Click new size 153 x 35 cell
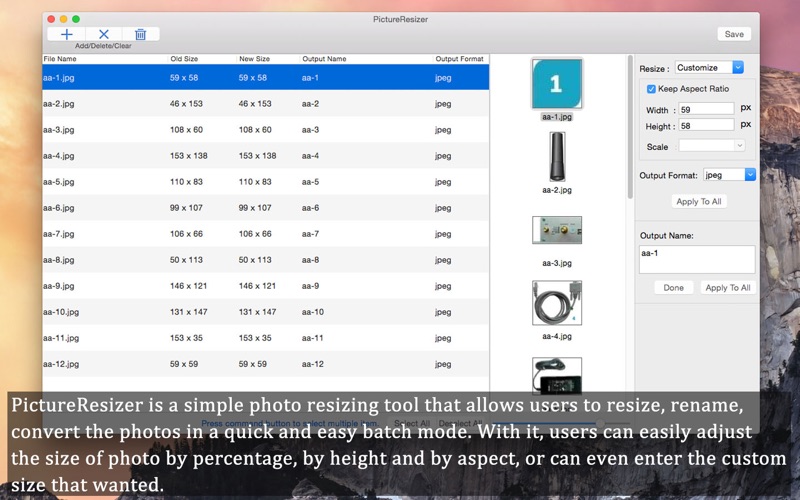 coord(255,338)
